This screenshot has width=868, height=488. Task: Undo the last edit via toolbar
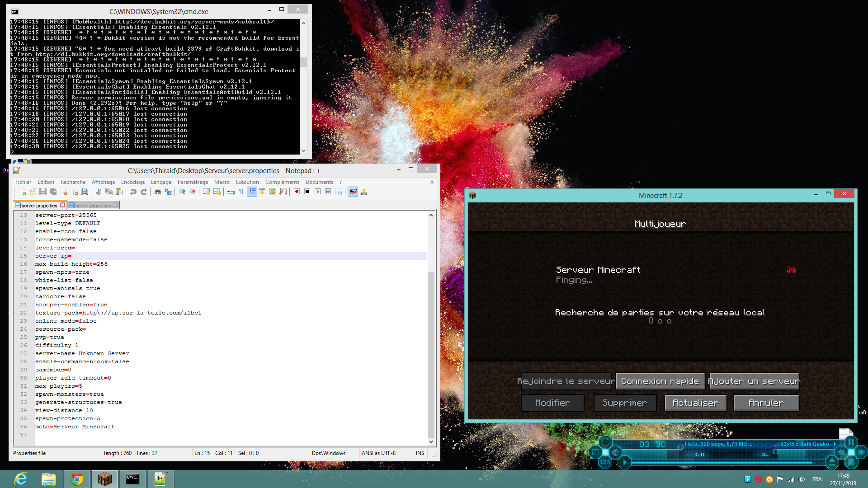point(133,192)
